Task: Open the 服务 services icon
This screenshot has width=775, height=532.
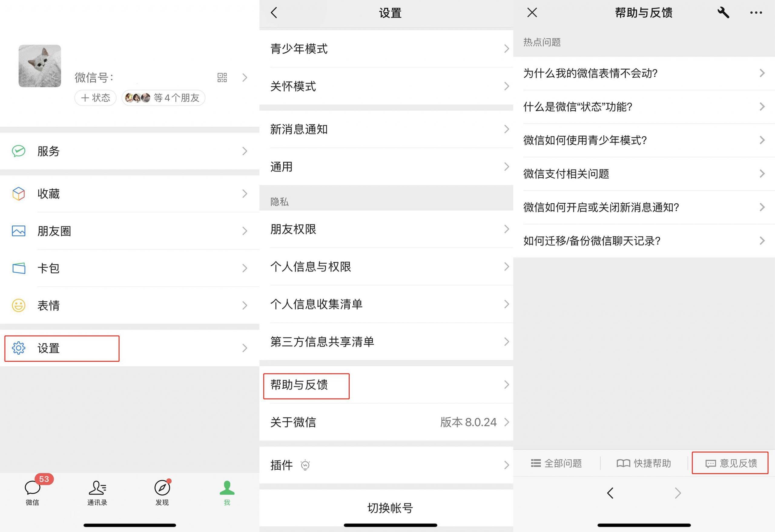Action: pos(19,151)
